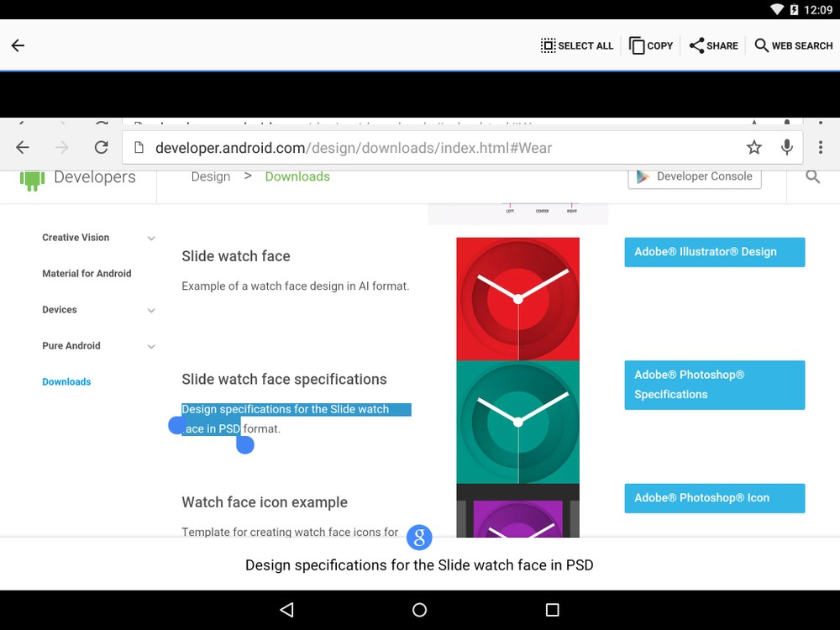Open Creative Vision in the sidebar
The image size is (840, 630).
tap(76, 238)
